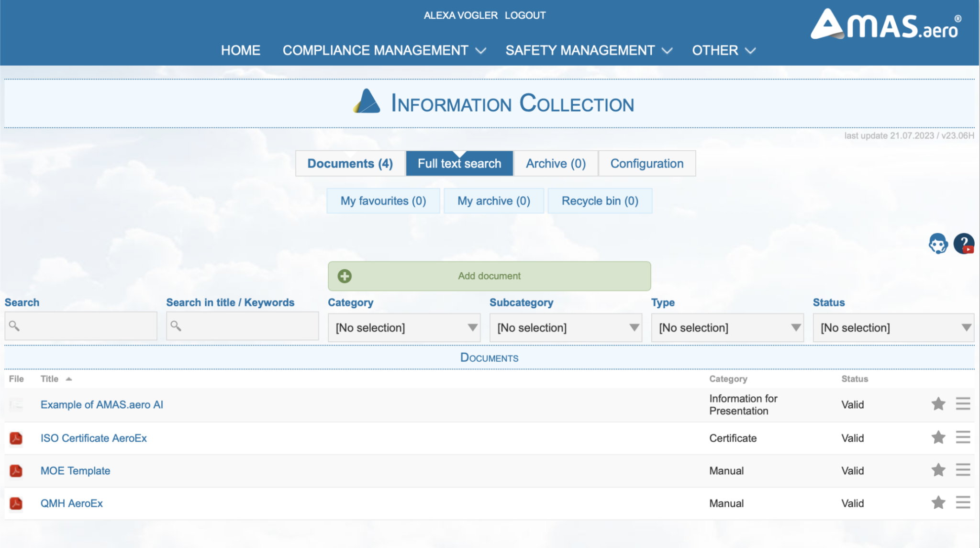The width and height of the screenshot is (980, 548).
Task: Open the Status filter dropdown
Action: (x=893, y=327)
